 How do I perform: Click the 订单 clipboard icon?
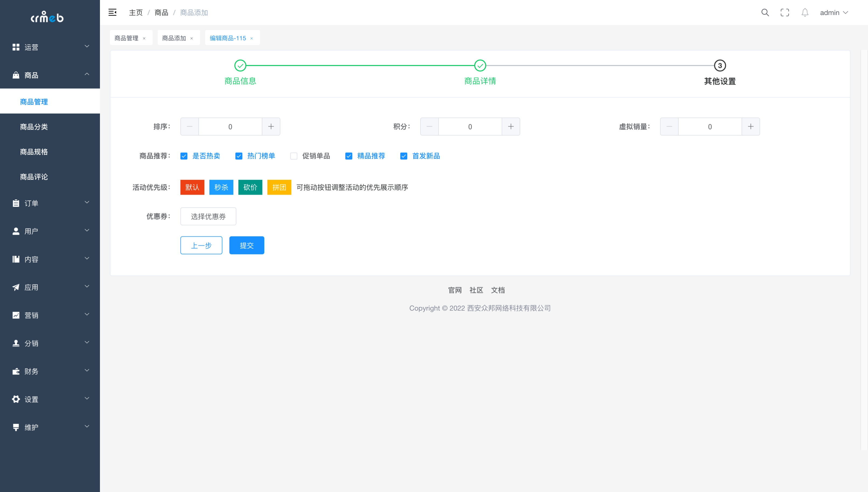pyautogui.click(x=16, y=203)
